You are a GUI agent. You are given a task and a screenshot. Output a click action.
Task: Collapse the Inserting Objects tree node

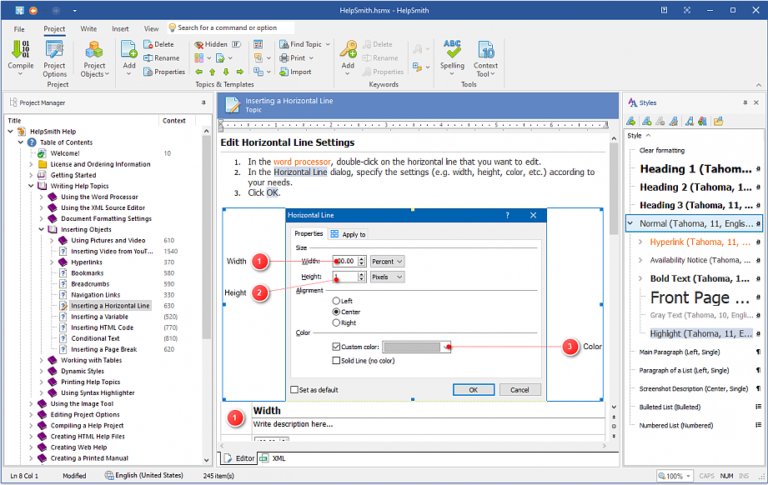tap(43, 229)
